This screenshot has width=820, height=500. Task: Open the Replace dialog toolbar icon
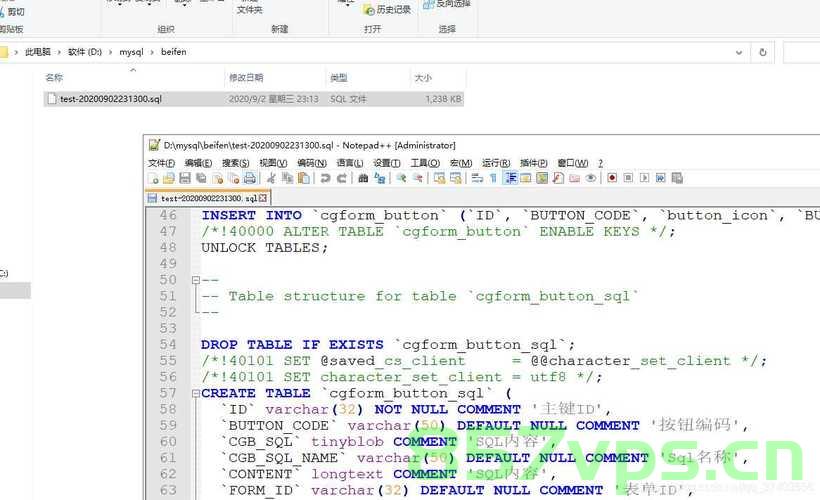pos(380,178)
